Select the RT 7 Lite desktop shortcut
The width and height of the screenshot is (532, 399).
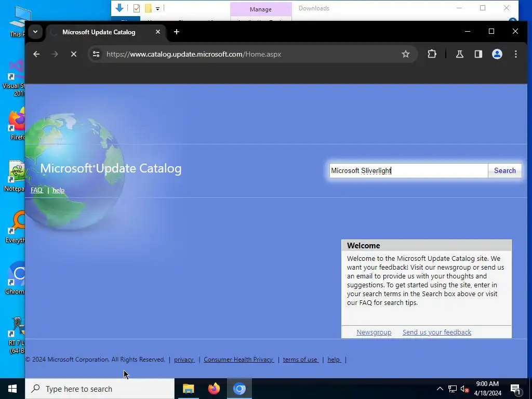click(x=17, y=335)
